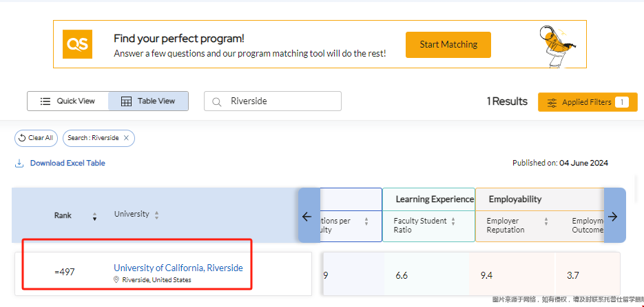Select the 6.6 Faculty Student Ratio value
Viewport: 644px width, 307px height.
point(402,275)
